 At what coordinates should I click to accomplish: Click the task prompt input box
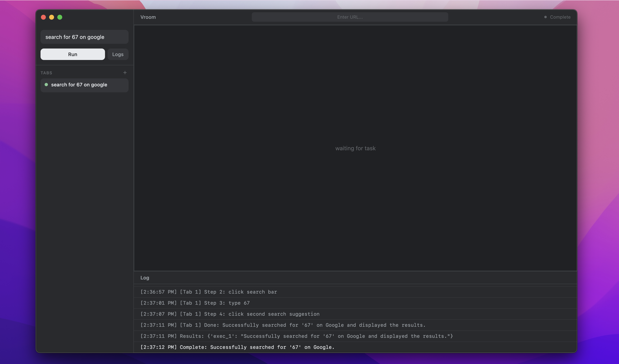coord(84,37)
